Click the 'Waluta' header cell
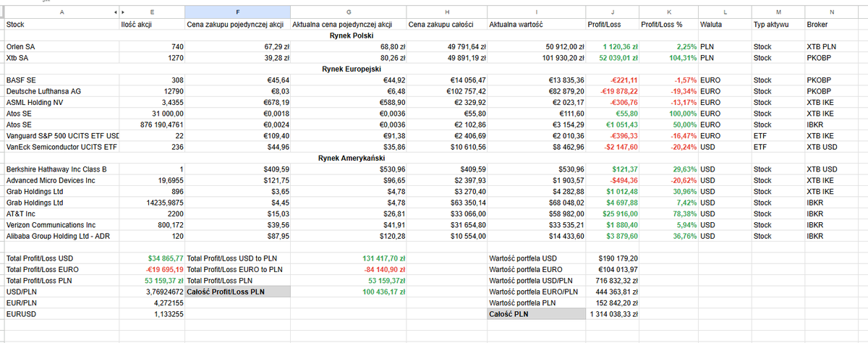Screen dimensions: 868x343 [724, 24]
